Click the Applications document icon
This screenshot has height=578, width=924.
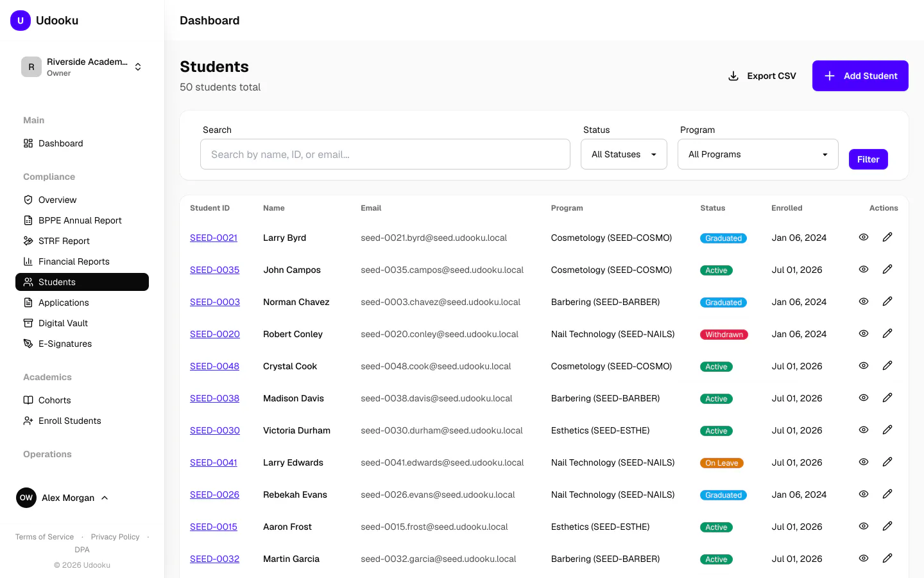tap(28, 302)
